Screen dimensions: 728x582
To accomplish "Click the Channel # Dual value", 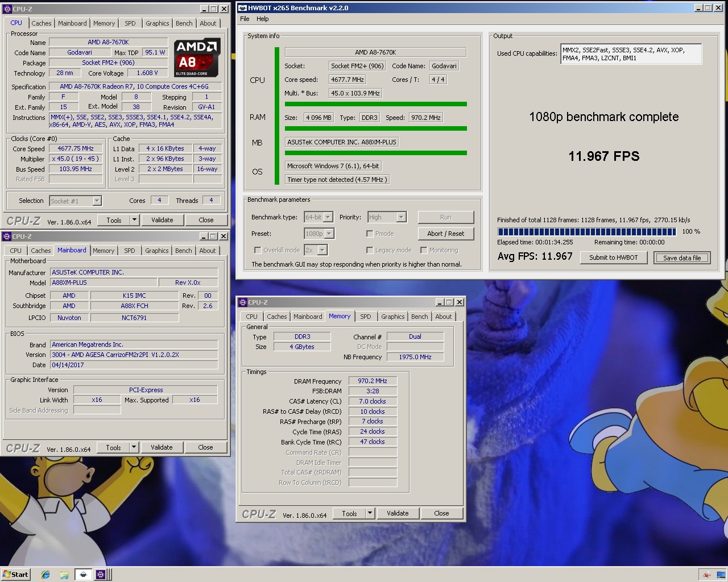I will 415,336.
